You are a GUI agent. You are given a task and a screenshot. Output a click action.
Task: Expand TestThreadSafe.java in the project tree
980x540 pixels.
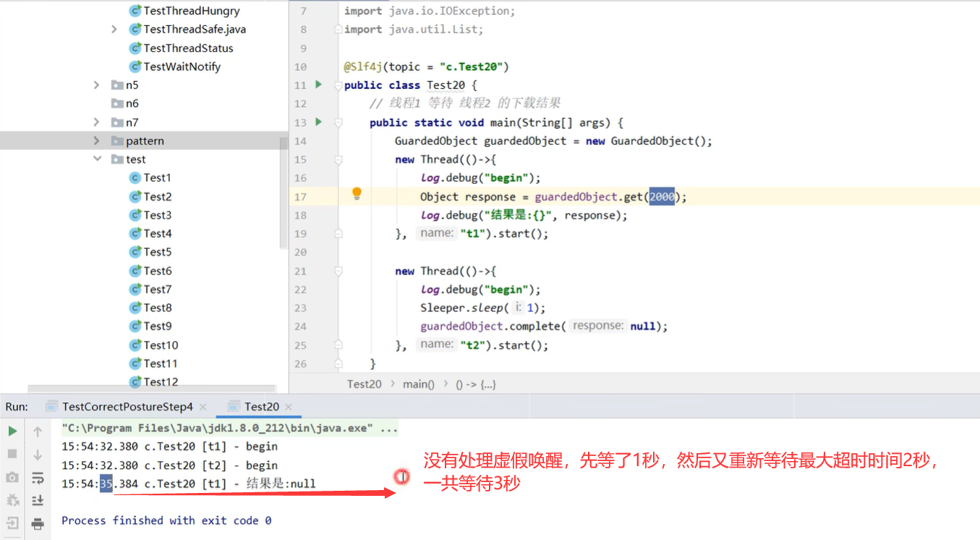pos(114,29)
